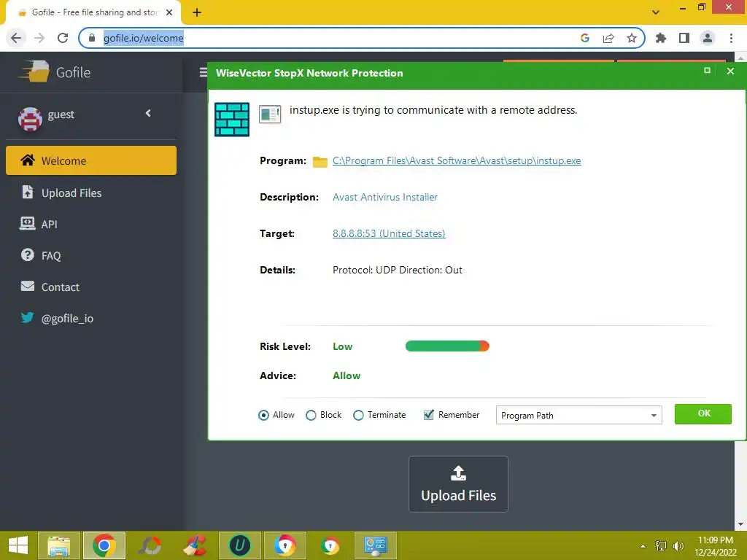Bookmark this page with star icon
747x560 pixels.
[x=632, y=38]
